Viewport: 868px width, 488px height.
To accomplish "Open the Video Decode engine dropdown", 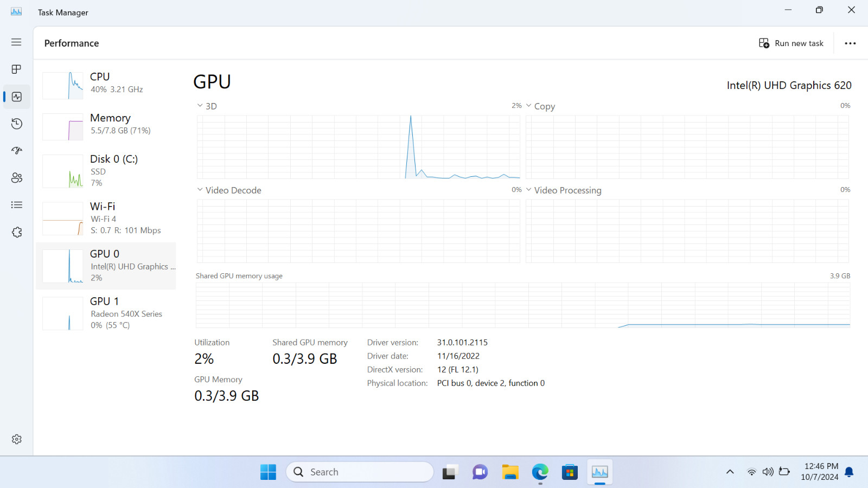I will pos(229,190).
